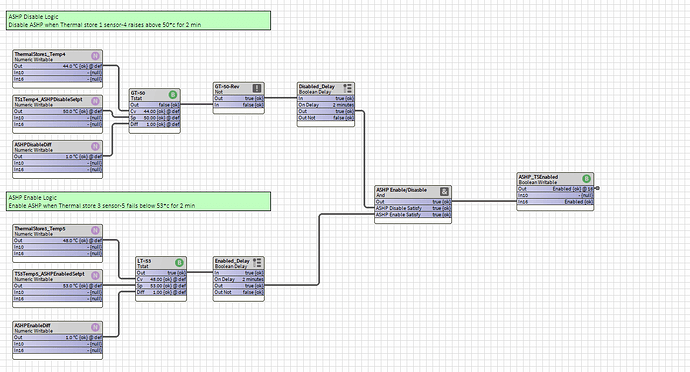The width and height of the screenshot is (690, 372).
Task: Click the N icon on ASHPDisableDiff block
Action: coord(95,147)
